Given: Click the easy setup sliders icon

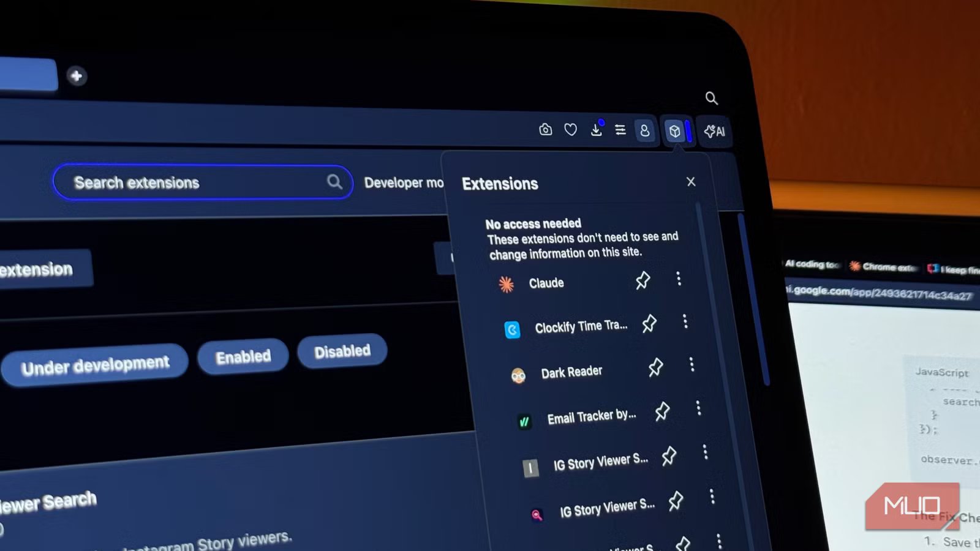Looking at the screenshot, I should (x=620, y=130).
